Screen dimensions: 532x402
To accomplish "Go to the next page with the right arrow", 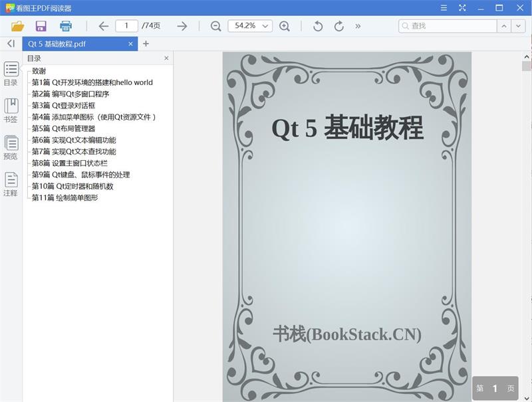I will [x=181, y=26].
